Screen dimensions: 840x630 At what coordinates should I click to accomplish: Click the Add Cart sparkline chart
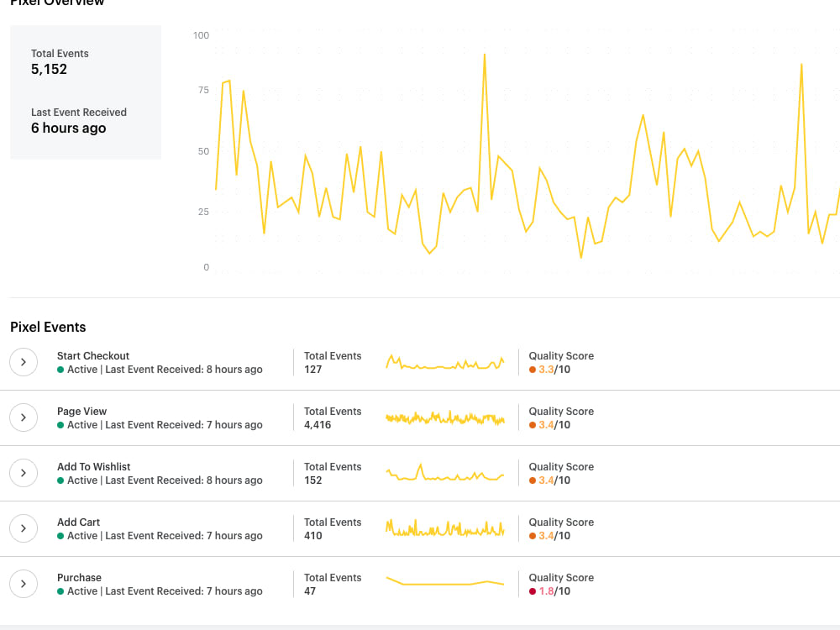point(445,528)
